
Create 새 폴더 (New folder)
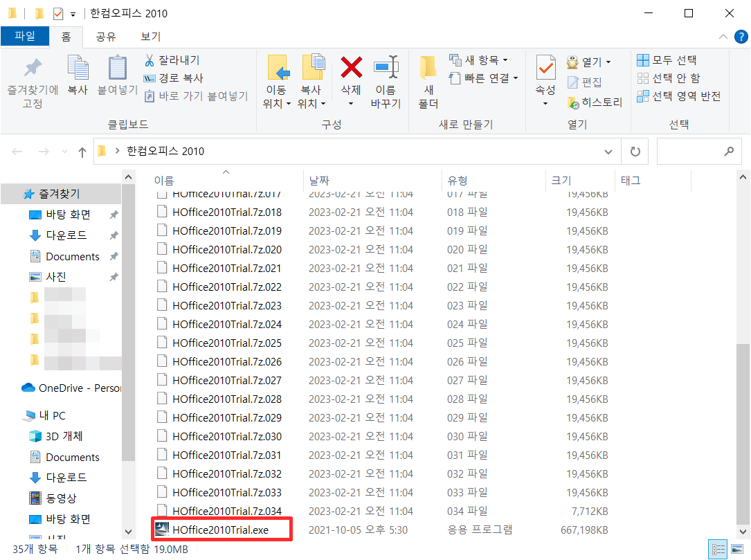[x=428, y=82]
